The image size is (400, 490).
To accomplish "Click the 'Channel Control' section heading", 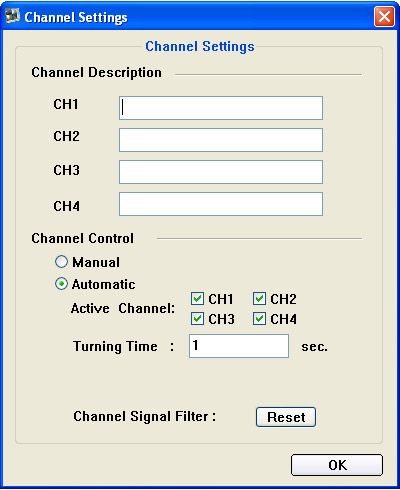I will [x=83, y=238].
